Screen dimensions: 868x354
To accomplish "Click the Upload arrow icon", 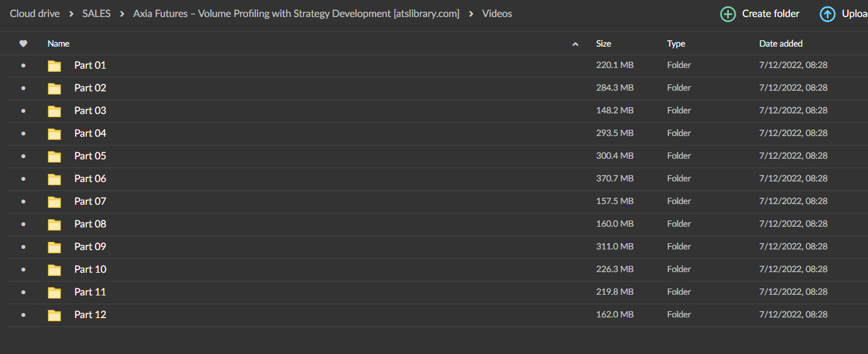I will click(827, 14).
